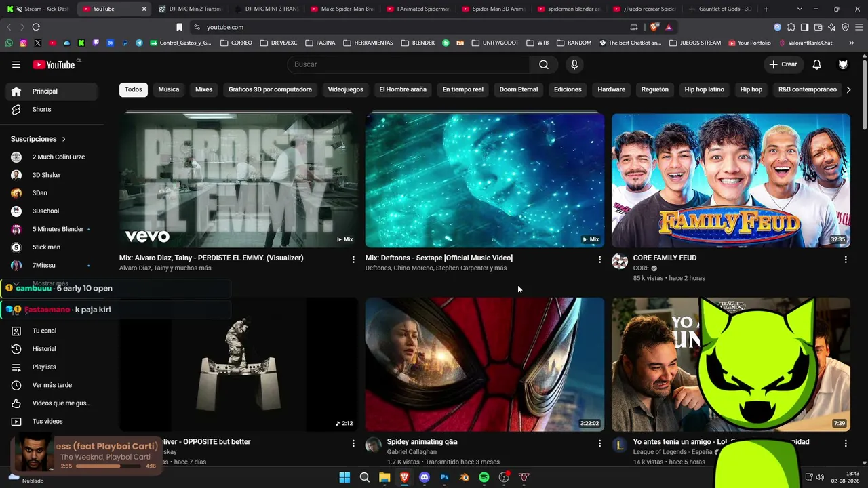
Task: Open the 2 Much ColinFurze subscription
Action: [x=52, y=157]
